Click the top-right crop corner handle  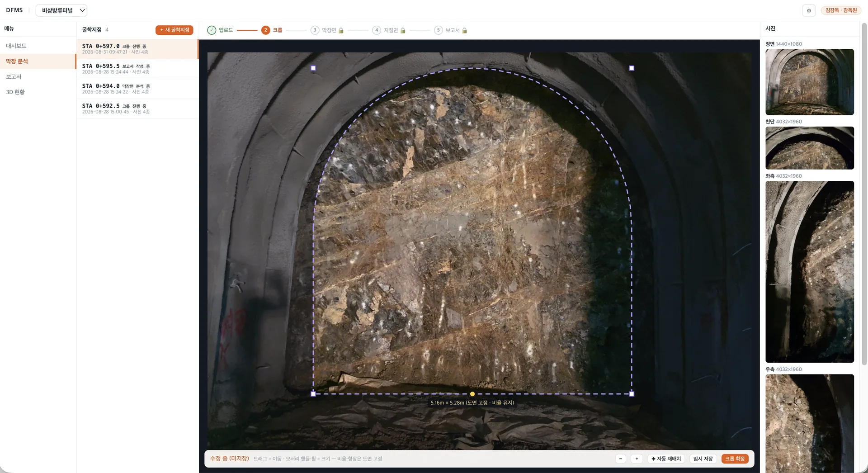click(632, 68)
